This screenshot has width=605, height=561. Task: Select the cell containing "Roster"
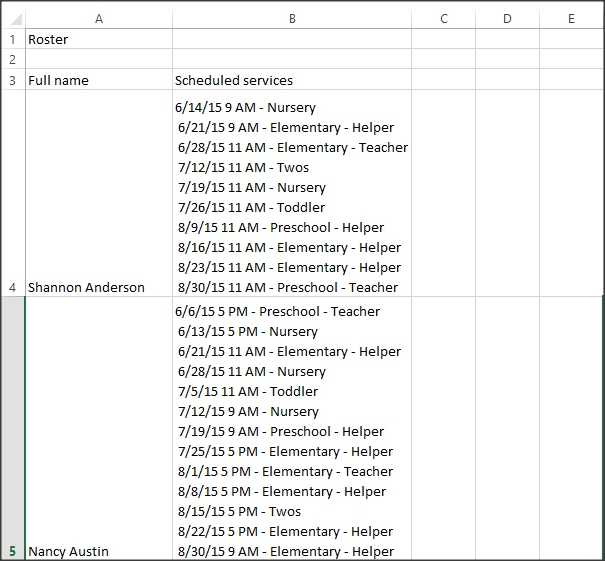[x=98, y=40]
